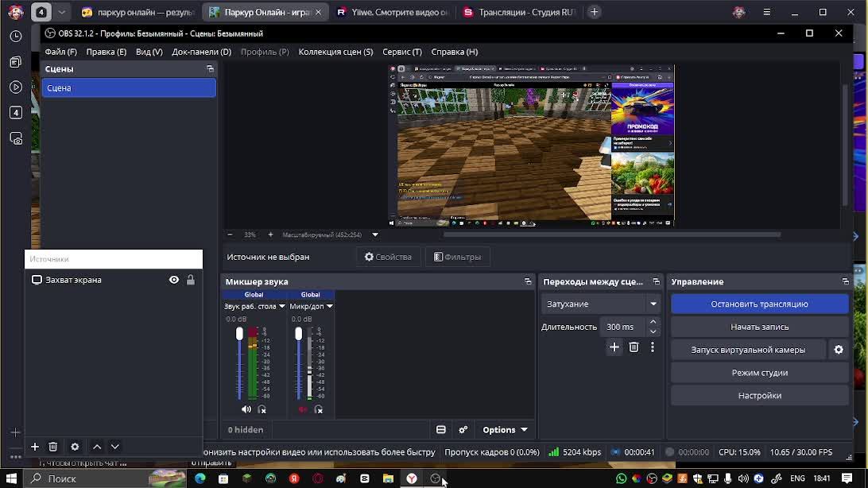Expand the browser tab group dropdown arrow
The height and width of the screenshot is (488, 868).
click(x=62, y=12)
